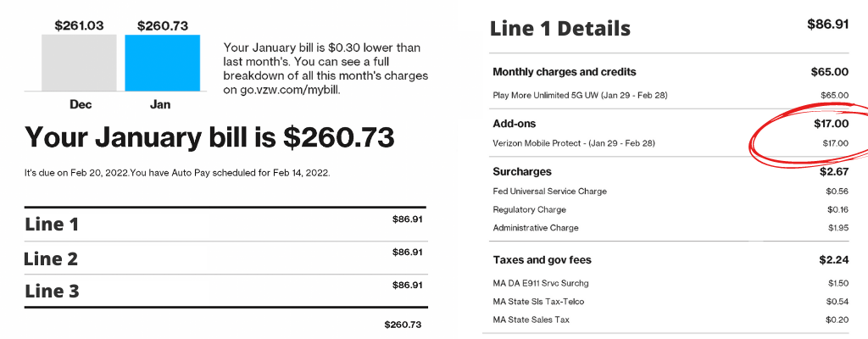Image resolution: width=868 pixels, height=339 pixels.
Task: Click the Administrative Charge line item
Action: [x=536, y=228]
